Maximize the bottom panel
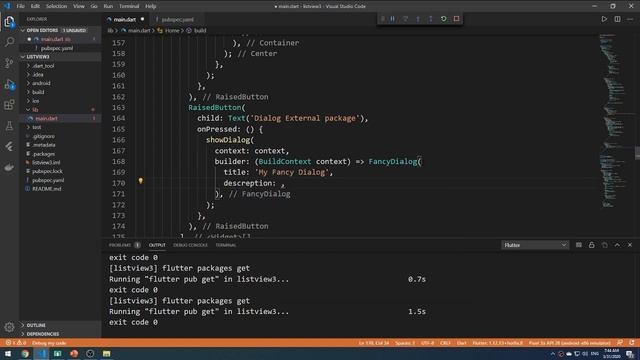The height and width of the screenshot is (360, 640). pyautogui.click(x=617, y=245)
